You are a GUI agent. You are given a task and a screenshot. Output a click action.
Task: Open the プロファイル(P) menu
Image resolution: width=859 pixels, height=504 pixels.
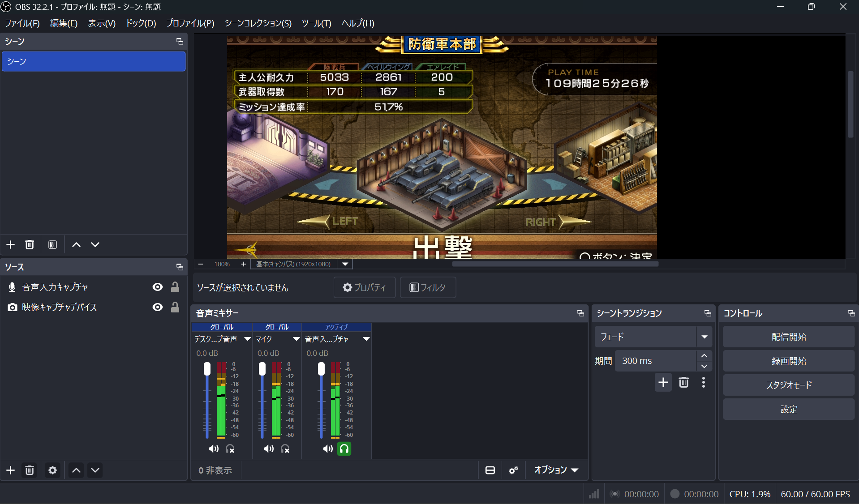point(190,23)
